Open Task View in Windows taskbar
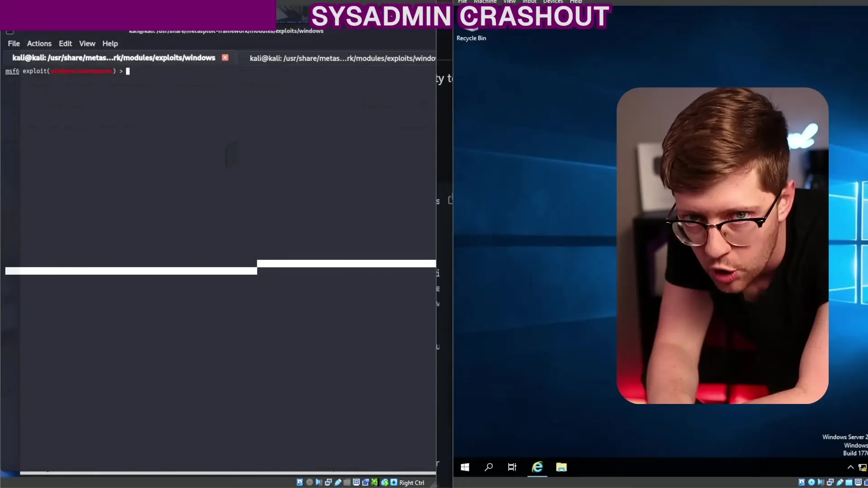The height and width of the screenshot is (488, 868). pyautogui.click(x=512, y=467)
